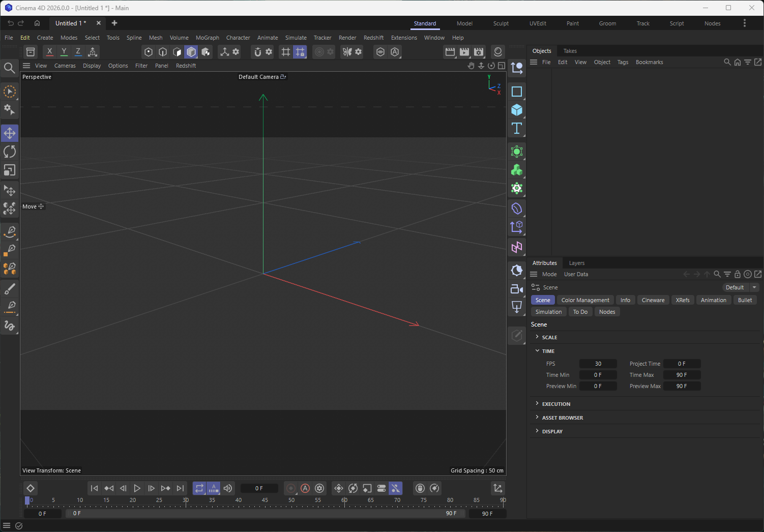Edit the FPS value field
Image resolution: width=764 pixels, height=532 pixels.
pos(598,364)
